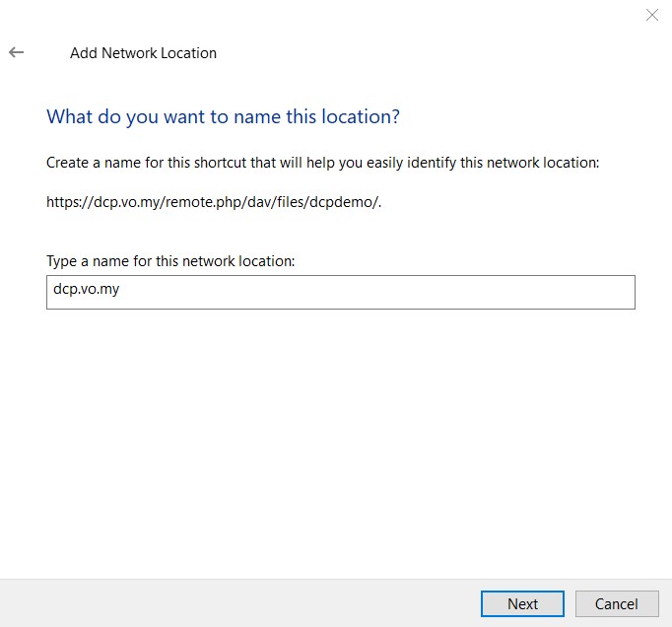
Task: Focus the network location name field
Action: 340,292
